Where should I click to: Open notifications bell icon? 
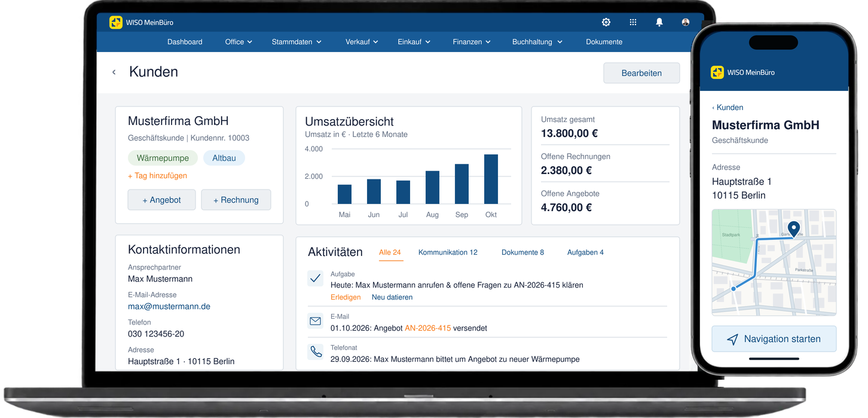pyautogui.click(x=659, y=22)
